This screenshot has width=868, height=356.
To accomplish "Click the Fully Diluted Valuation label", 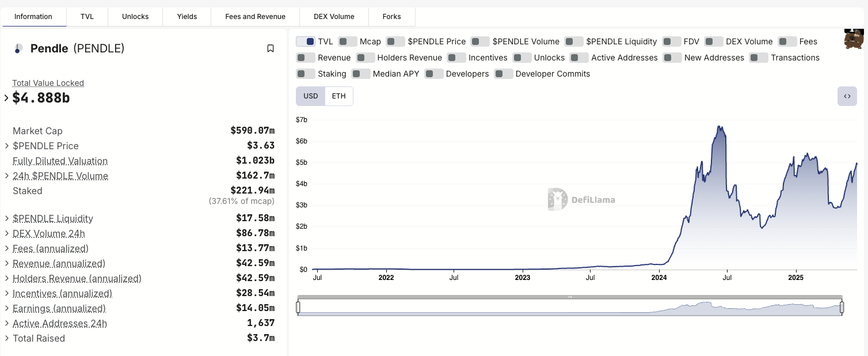I will click(x=60, y=161).
